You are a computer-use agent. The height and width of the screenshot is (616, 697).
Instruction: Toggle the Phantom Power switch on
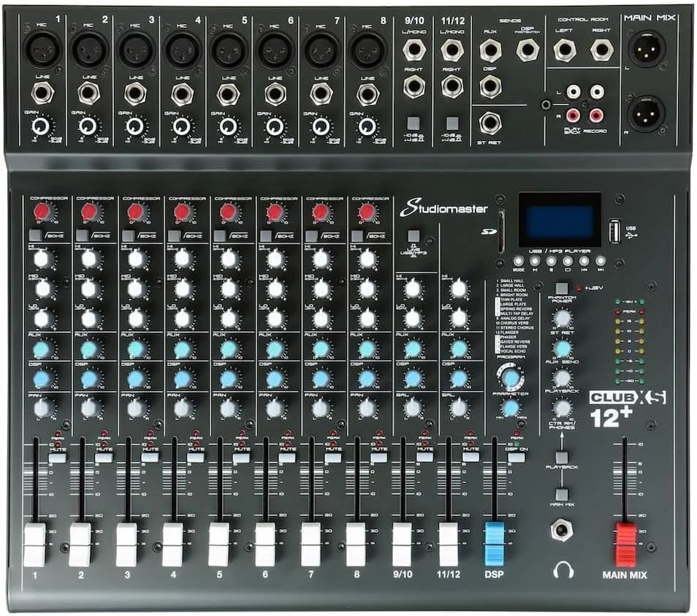coord(563,287)
